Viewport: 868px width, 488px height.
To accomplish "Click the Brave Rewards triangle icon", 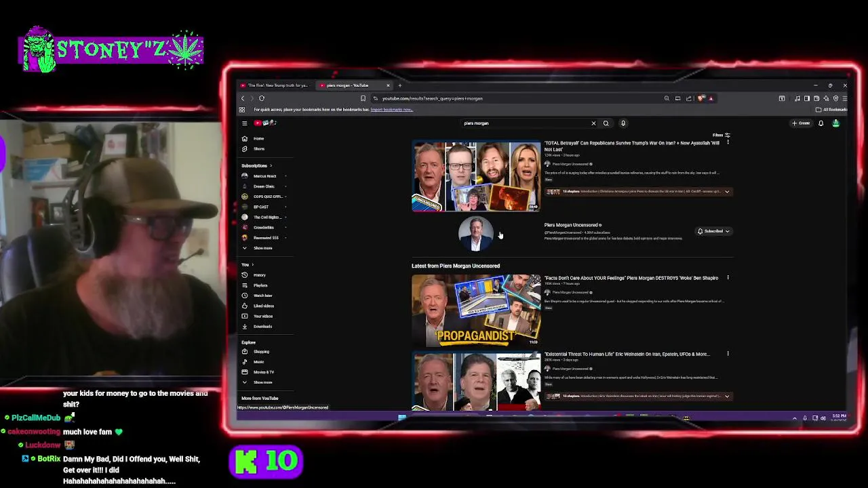I will click(711, 98).
